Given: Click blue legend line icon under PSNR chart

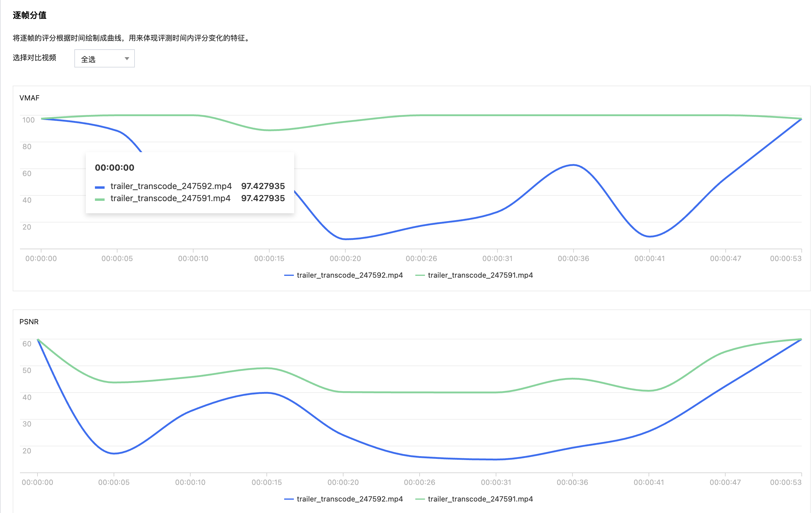Looking at the screenshot, I should (289, 499).
